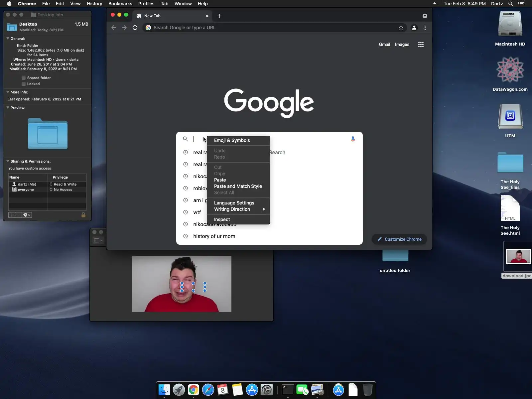The width and height of the screenshot is (532, 399).
Task: Open System Preferences from the Dock
Action: [267, 390]
